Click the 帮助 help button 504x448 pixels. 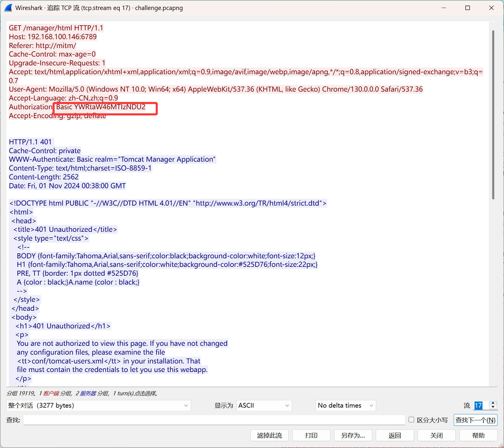478,435
